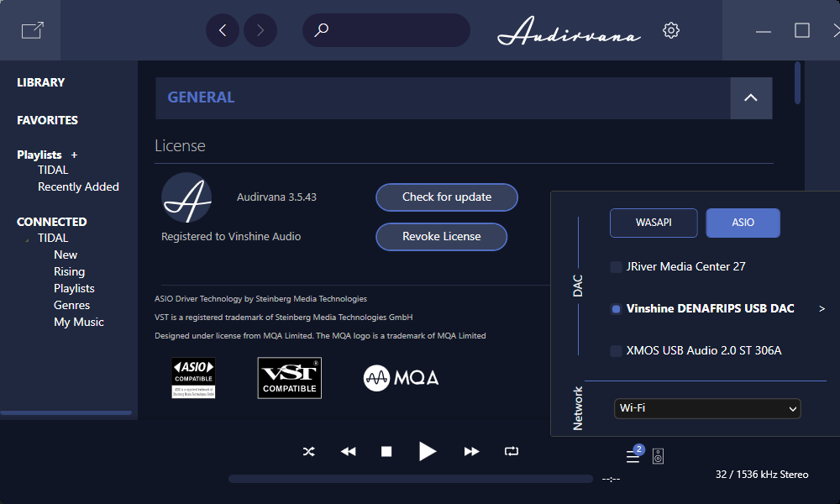Click the 32 / 1536 kHz Stereo status
840x504 pixels.
click(762, 475)
